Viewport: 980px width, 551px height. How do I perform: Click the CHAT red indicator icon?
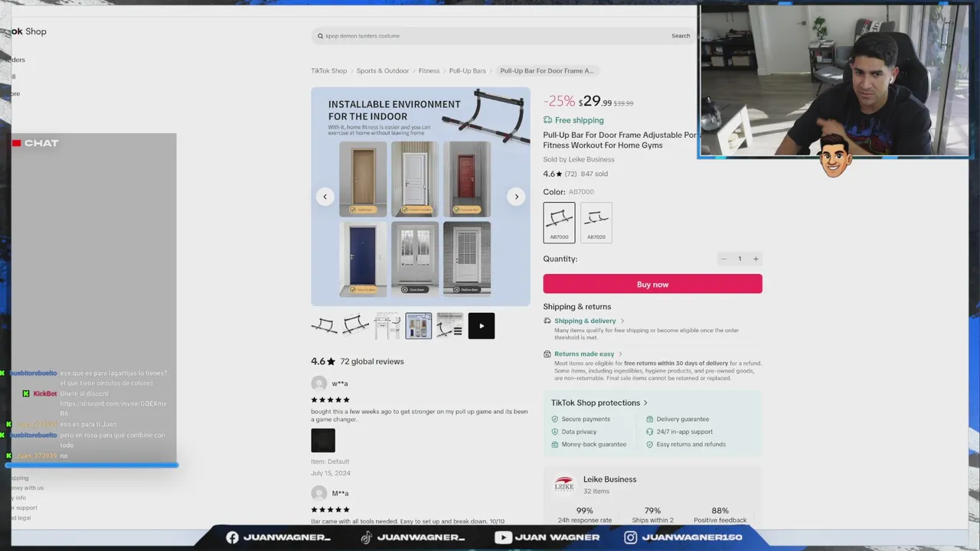(16, 143)
